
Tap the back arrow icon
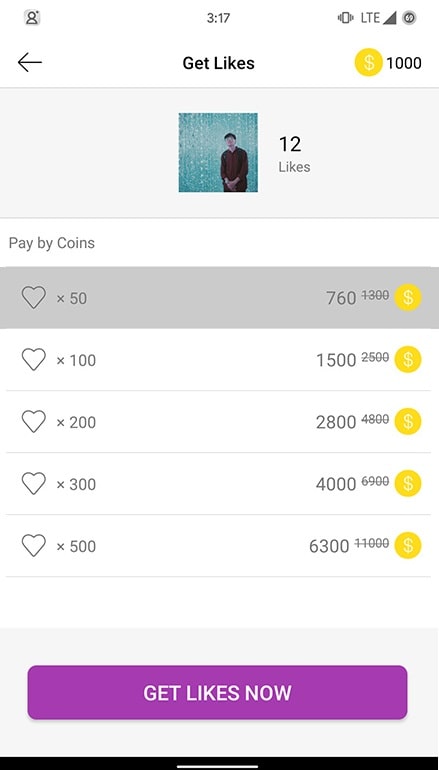click(x=29, y=62)
